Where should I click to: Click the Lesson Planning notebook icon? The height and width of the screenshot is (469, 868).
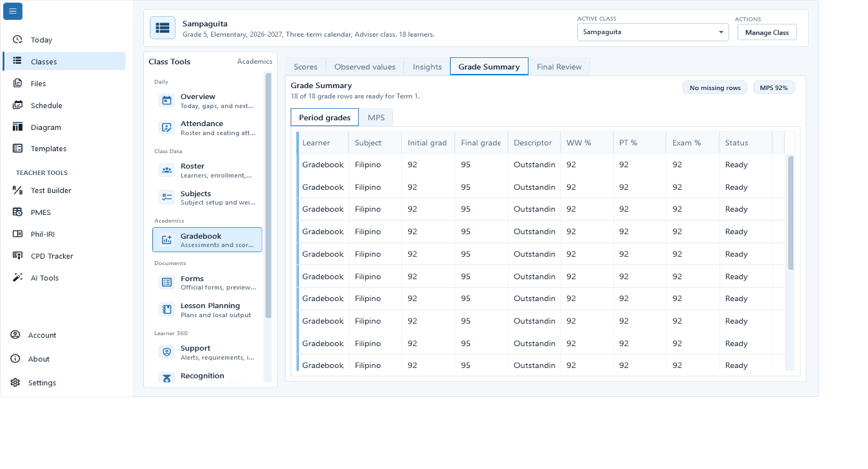tap(167, 309)
